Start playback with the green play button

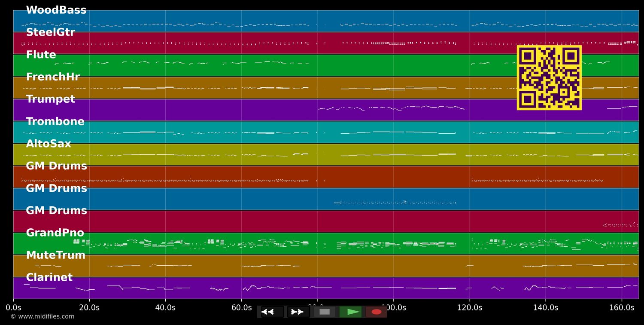(351, 312)
